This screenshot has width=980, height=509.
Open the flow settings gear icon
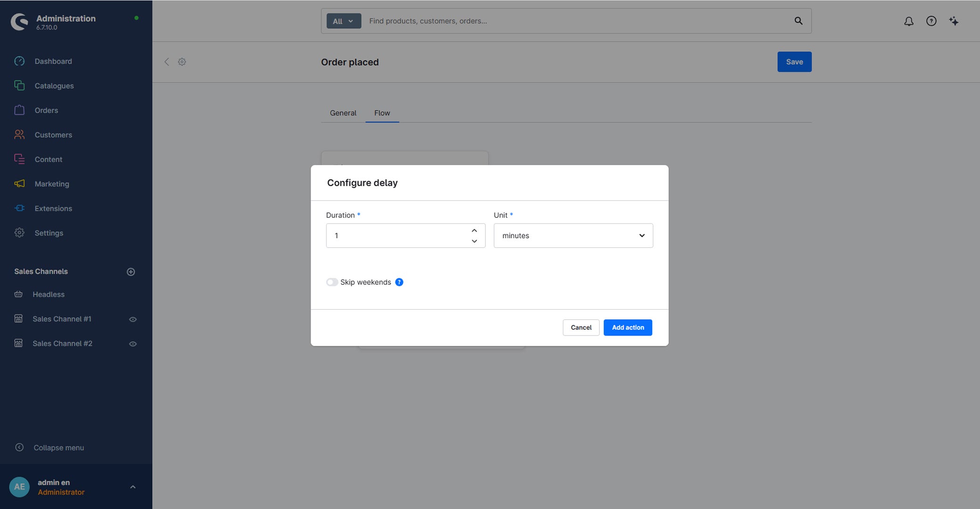[x=182, y=62]
